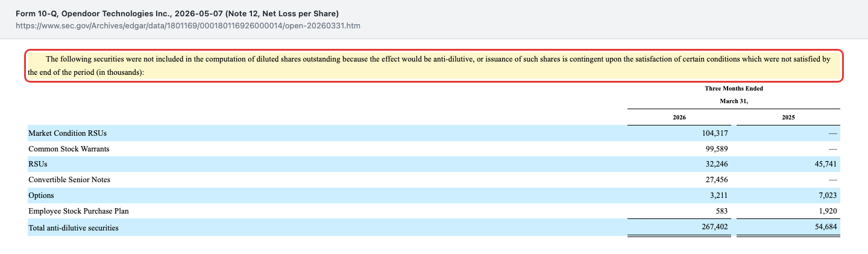Select the 99,589 warrants value
868x254 pixels.
click(717, 148)
